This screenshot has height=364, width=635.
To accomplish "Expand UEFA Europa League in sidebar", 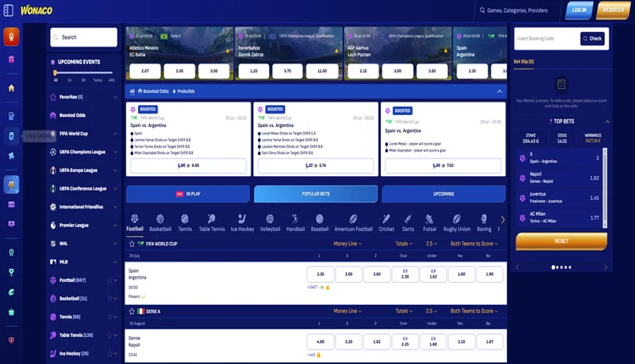I will coord(115,170).
